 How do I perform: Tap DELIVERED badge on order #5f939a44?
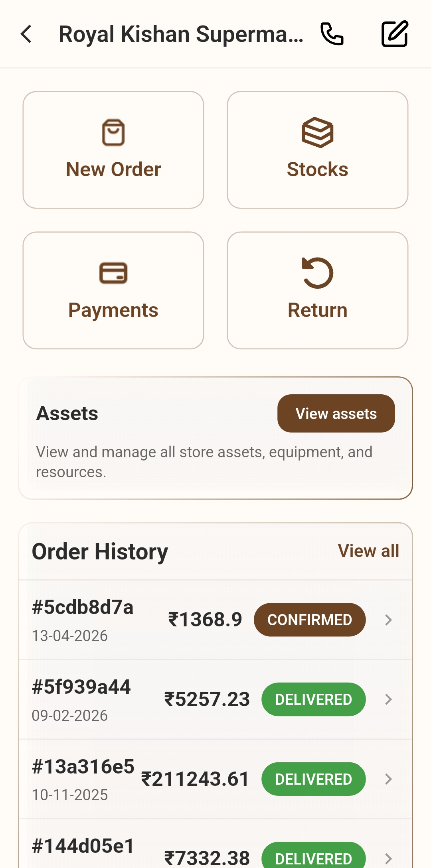click(314, 699)
